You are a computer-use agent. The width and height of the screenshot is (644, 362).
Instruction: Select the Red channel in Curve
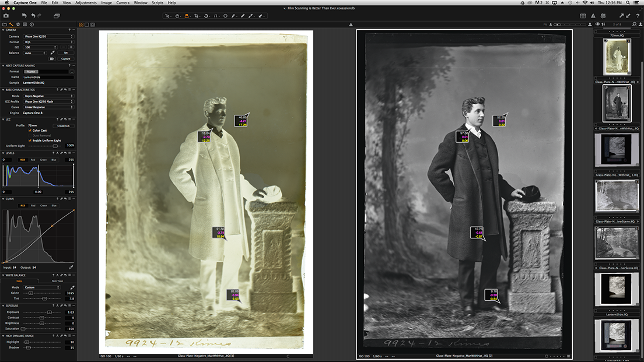(x=33, y=205)
